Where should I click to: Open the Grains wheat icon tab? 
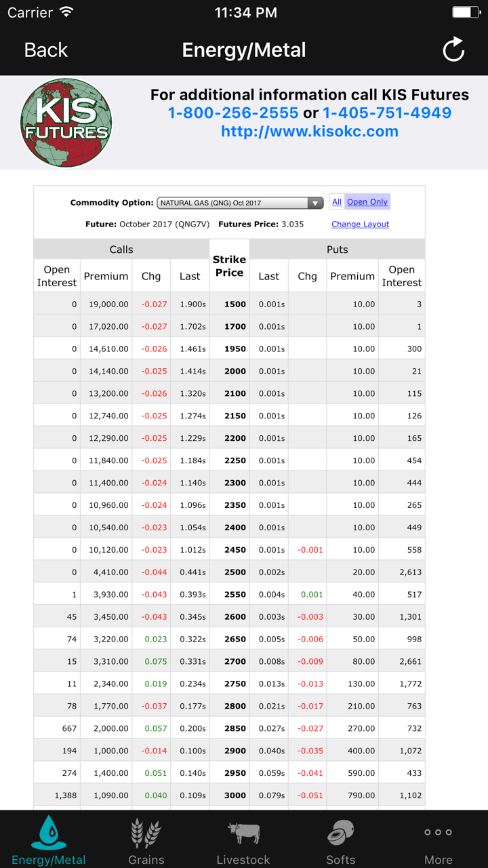click(x=146, y=832)
